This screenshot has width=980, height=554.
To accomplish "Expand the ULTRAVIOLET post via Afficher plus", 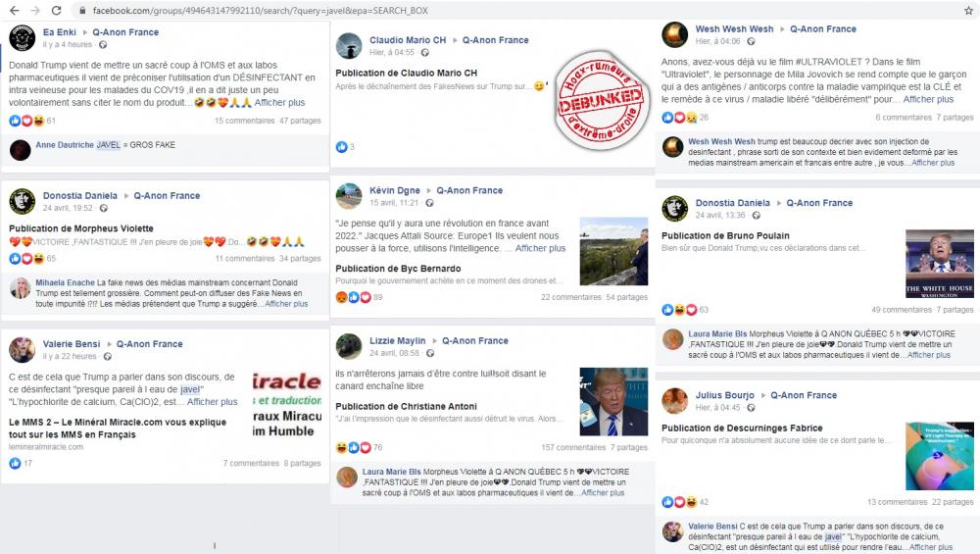I will (928, 99).
